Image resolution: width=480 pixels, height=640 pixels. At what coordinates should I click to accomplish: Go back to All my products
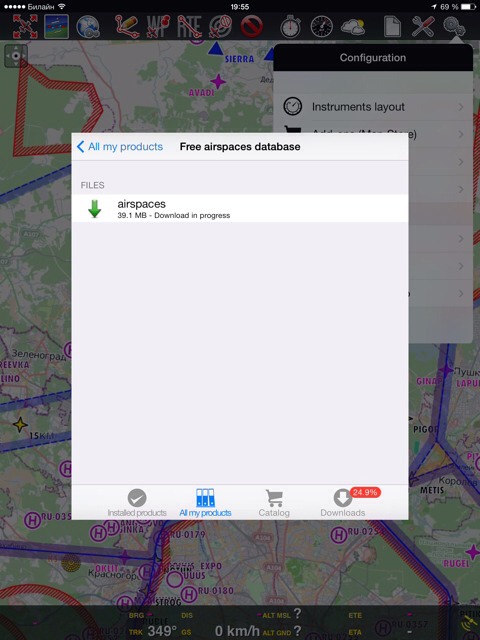coord(120,147)
